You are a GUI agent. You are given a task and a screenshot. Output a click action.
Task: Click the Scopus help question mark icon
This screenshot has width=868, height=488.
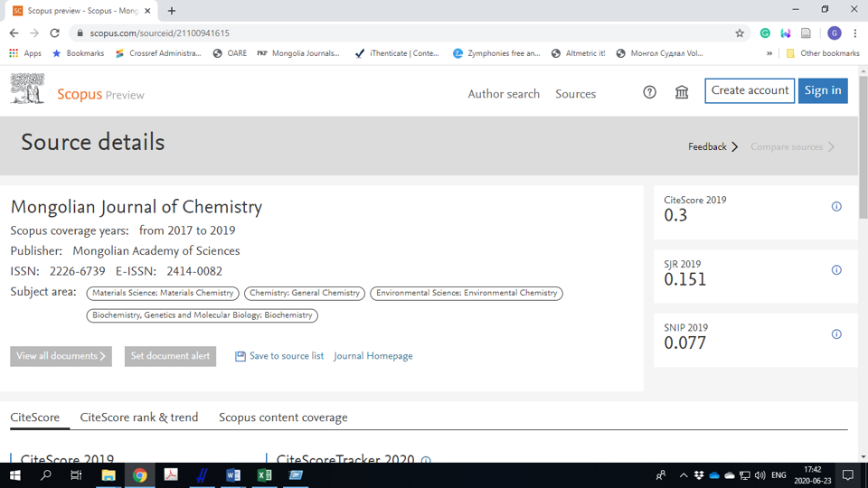pyautogui.click(x=649, y=92)
